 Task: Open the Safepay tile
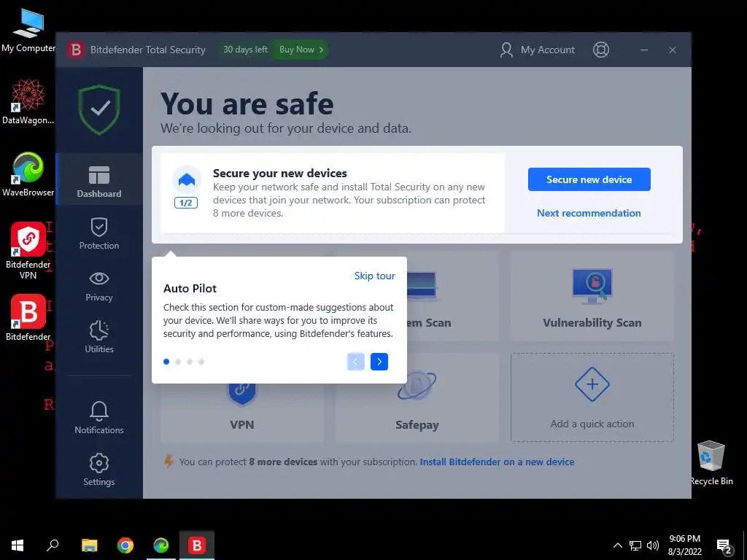coord(417,413)
